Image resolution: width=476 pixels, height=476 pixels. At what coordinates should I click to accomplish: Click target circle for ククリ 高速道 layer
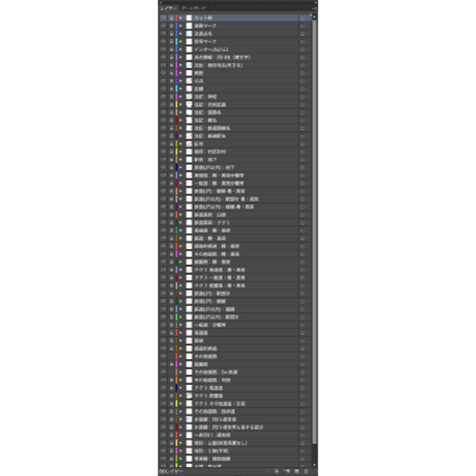pos(302,388)
